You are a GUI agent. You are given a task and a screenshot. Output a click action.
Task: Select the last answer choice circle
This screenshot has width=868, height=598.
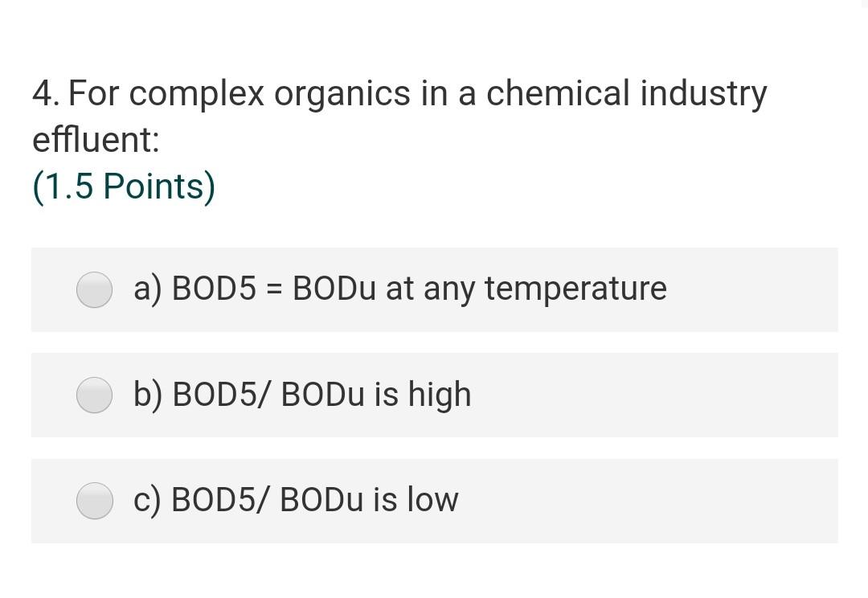click(94, 501)
